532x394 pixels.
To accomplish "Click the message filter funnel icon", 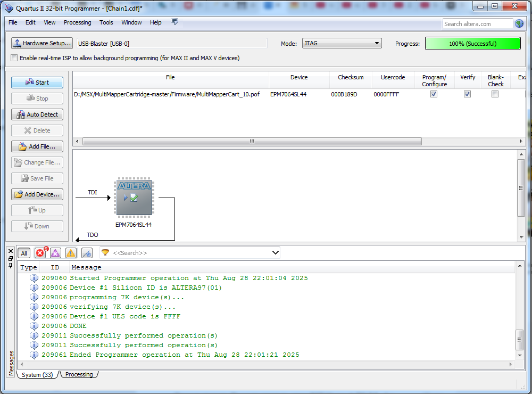I will click(x=105, y=252).
